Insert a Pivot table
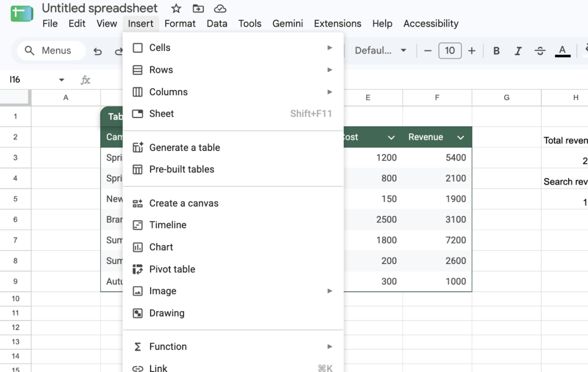Screen dimensions: 588x372 [233, 269]
